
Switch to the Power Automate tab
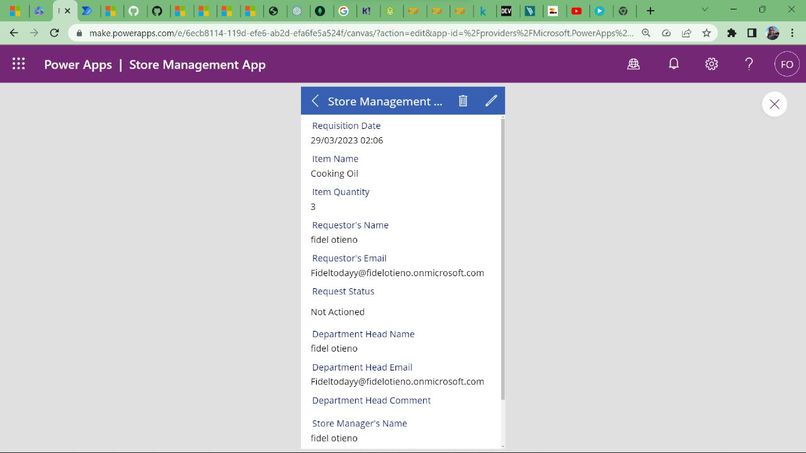[x=87, y=11]
